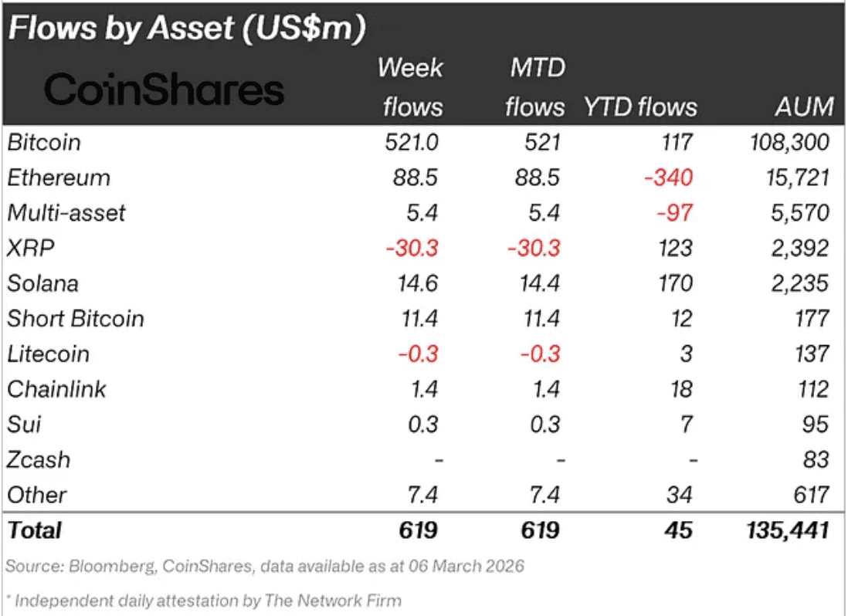Click the Other row label
The width and height of the screenshot is (848, 616).
[x=36, y=495]
